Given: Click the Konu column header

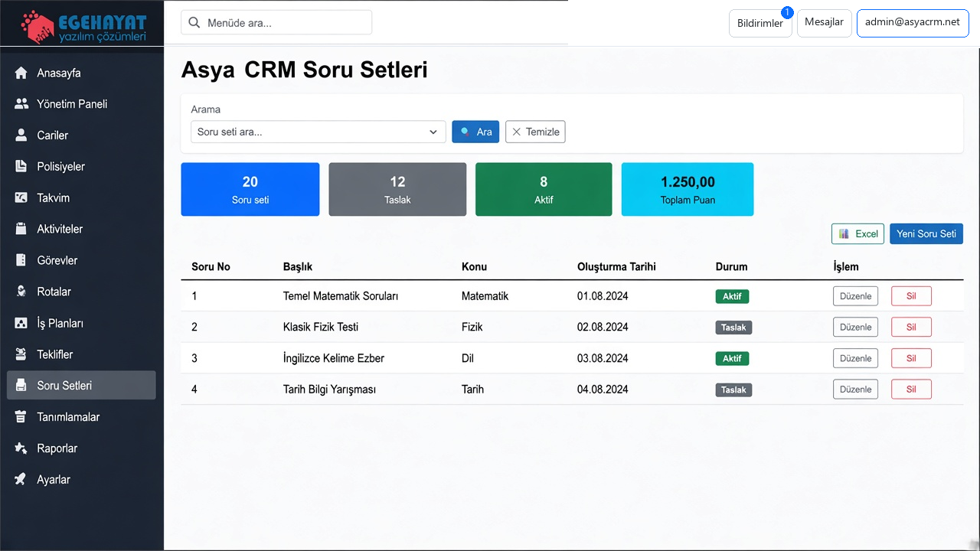Looking at the screenshot, I should 475,267.
